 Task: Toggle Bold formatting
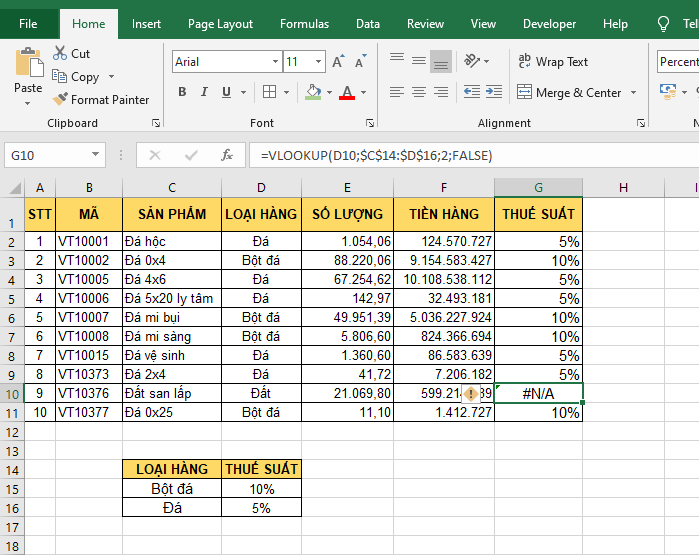182,92
